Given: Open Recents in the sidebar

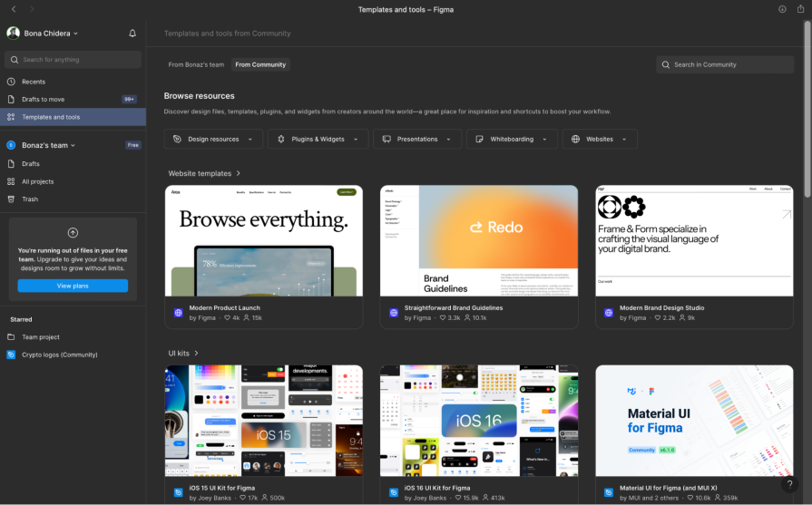Looking at the screenshot, I should pyautogui.click(x=73, y=82).
